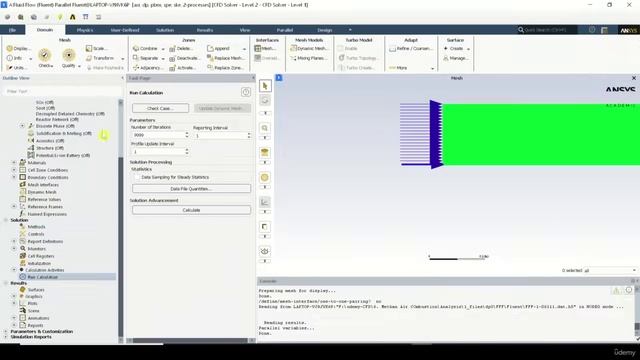The width and height of the screenshot is (640, 360).
Task: Open the Mixing Planes ribbon button
Action: pyautogui.click(x=309, y=58)
